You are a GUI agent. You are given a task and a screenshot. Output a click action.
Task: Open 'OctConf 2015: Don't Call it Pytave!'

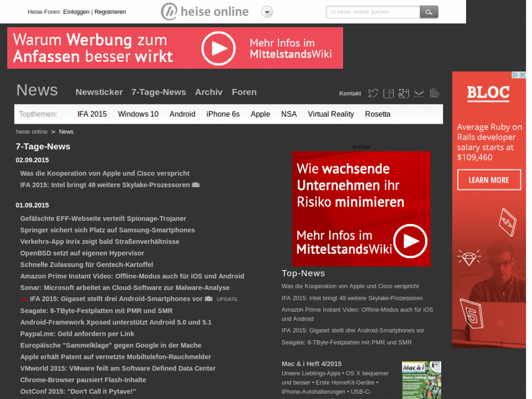pos(78,392)
